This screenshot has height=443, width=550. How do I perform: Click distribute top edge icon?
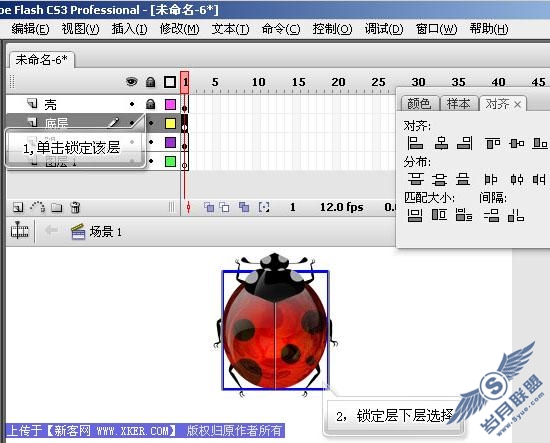coord(416,179)
